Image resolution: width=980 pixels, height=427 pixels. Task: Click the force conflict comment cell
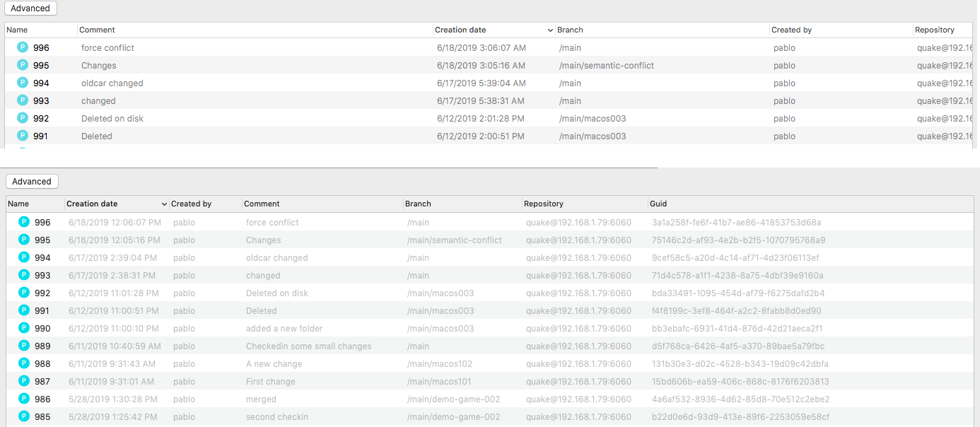(x=272, y=222)
